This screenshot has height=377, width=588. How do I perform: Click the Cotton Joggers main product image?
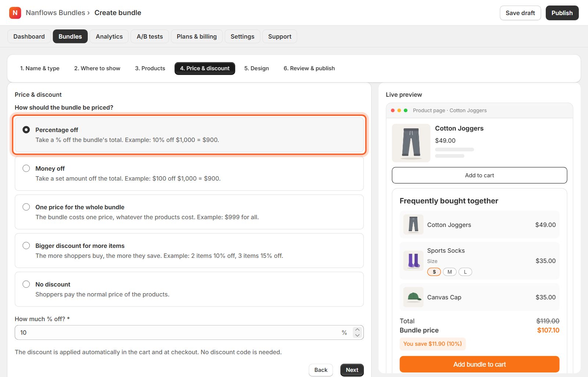tap(411, 143)
